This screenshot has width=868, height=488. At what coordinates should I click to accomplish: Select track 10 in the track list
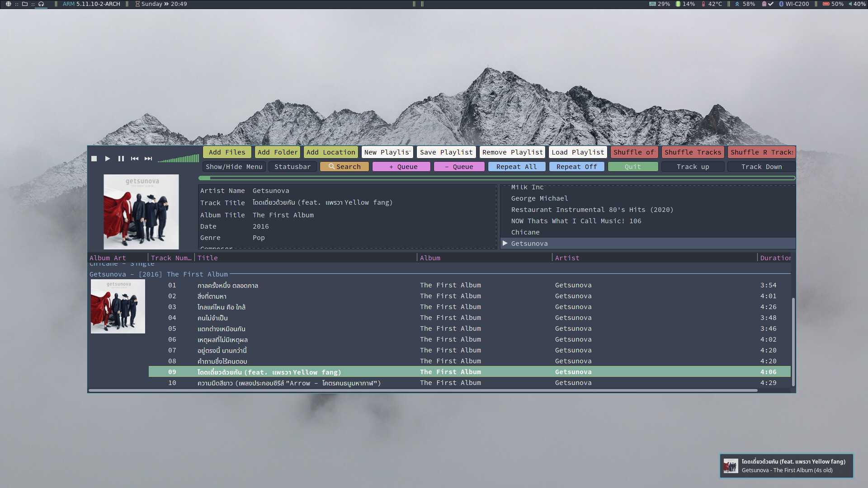[x=289, y=383]
